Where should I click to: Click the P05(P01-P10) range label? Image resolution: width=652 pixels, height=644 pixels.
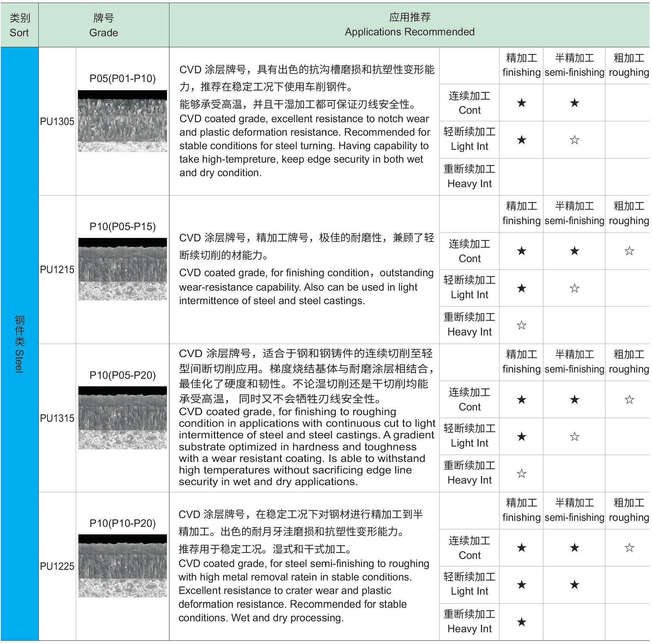(123, 78)
